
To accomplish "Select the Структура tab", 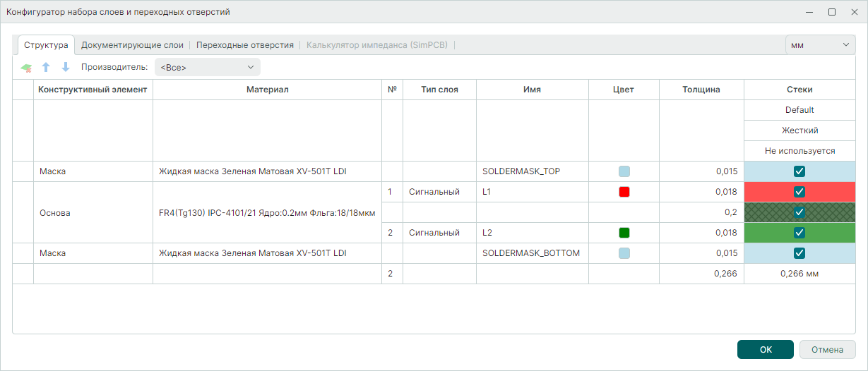I will click(x=46, y=45).
